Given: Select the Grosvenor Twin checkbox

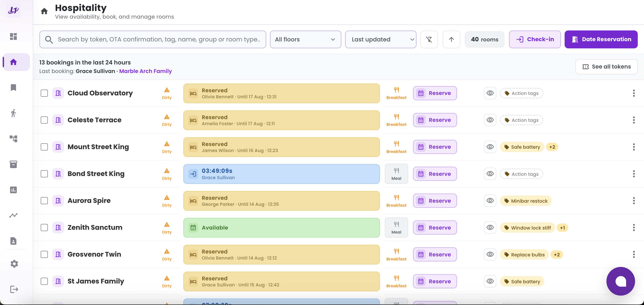Looking at the screenshot, I should 44,254.
